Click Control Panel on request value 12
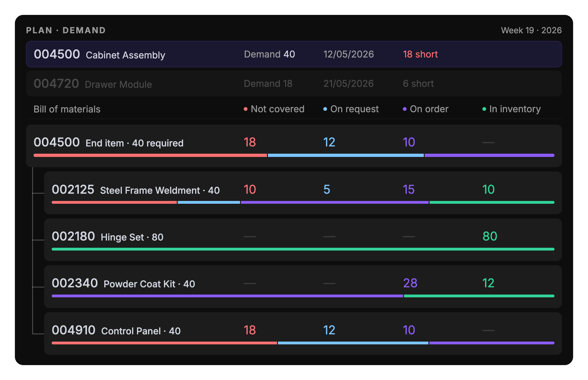This screenshot has width=588, height=380. click(x=329, y=330)
